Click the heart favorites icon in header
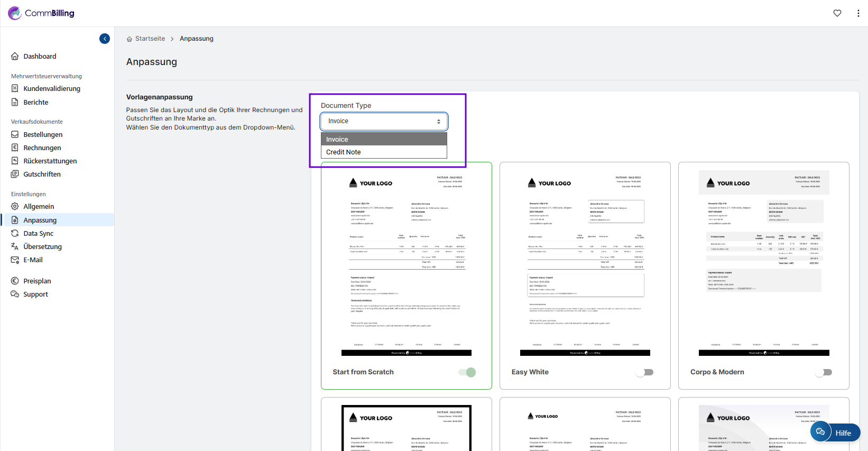The image size is (868, 451). tap(837, 13)
